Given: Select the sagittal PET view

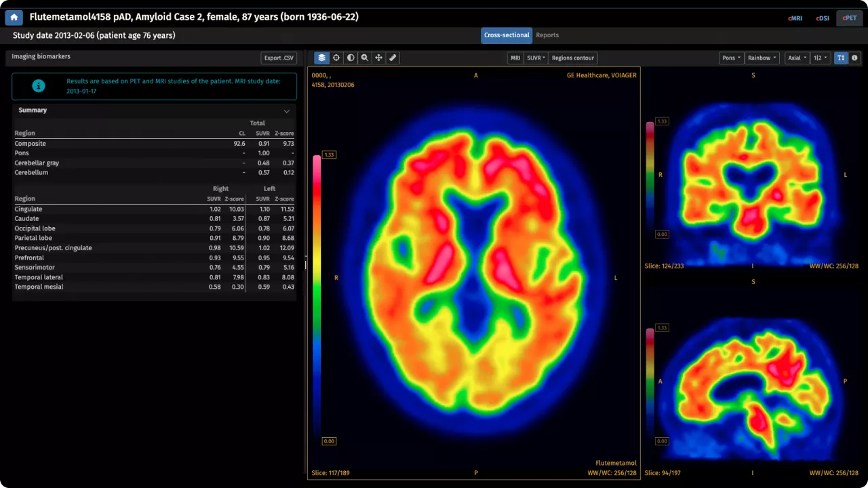Looking at the screenshot, I should (x=753, y=377).
